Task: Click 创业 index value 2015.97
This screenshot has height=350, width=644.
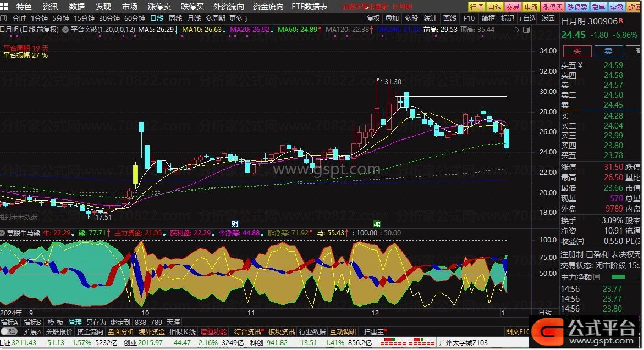Action: coord(150,343)
